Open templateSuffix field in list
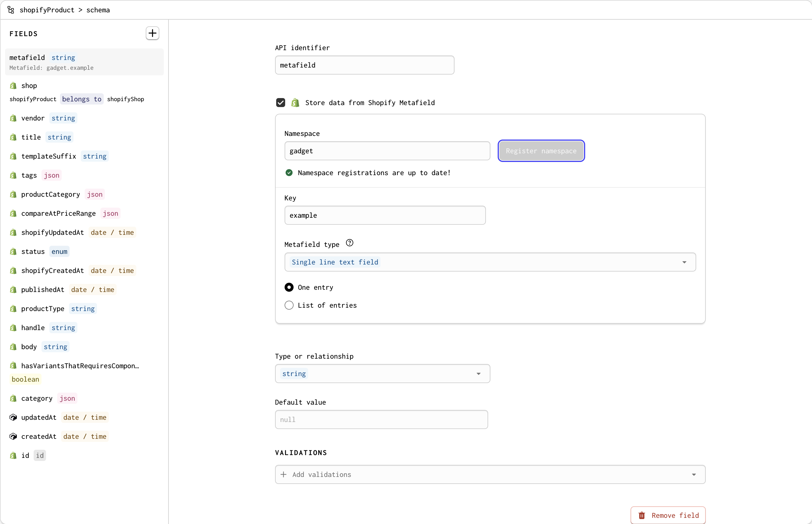This screenshot has height=524, width=812. [x=84, y=156]
